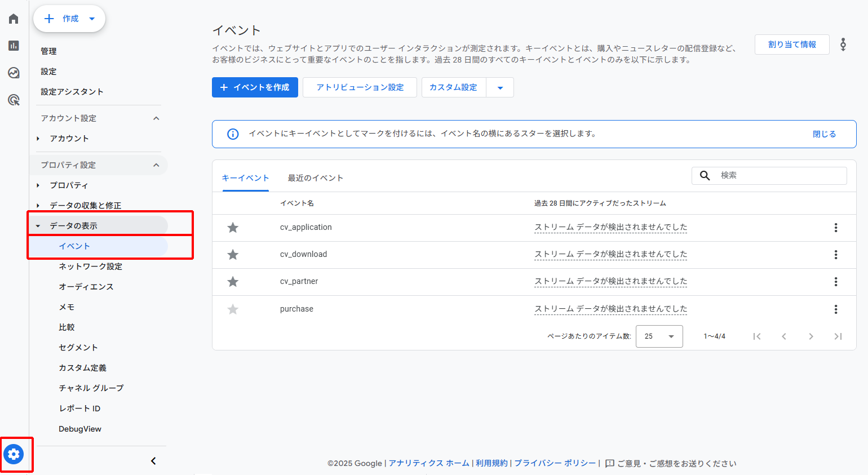The image size is (868, 475).
Task: Open the items-per-page 25 dropdown
Action: pyautogui.click(x=659, y=336)
